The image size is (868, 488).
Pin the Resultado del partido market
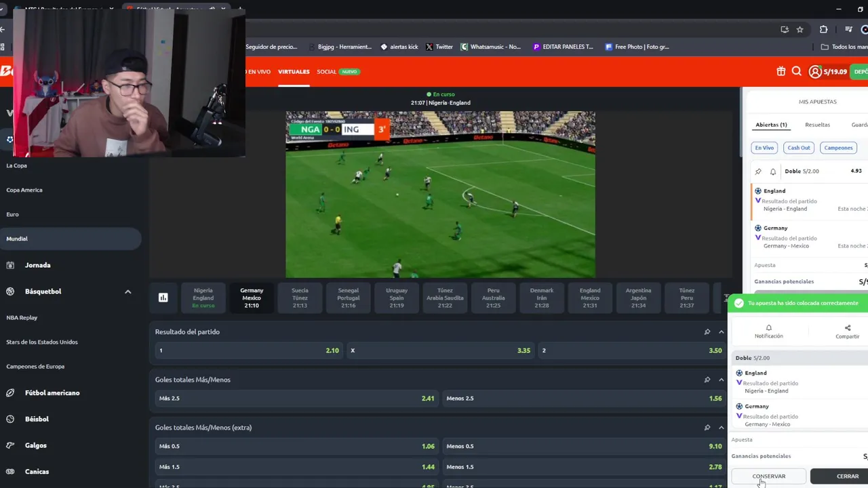coord(707,331)
